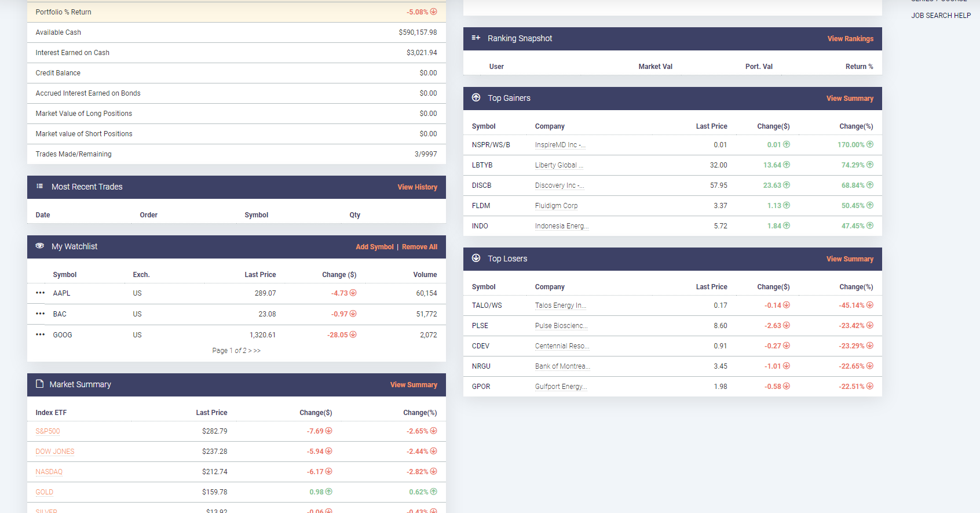Open the S&P500 index link
The height and width of the screenshot is (513, 980).
pyautogui.click(x=47, y=431)
